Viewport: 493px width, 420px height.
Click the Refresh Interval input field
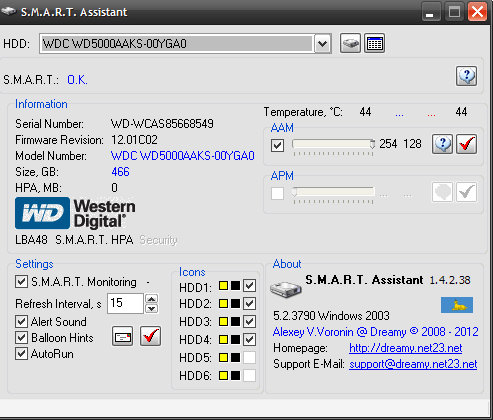(125, 303)
